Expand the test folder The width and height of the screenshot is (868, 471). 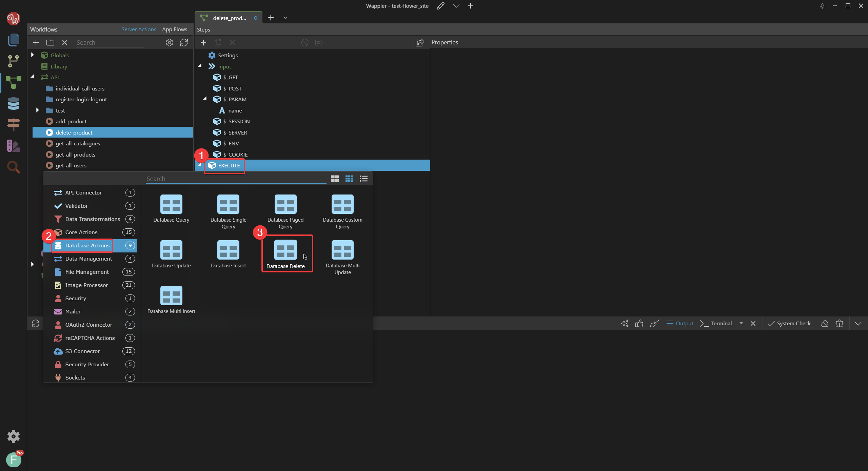point(38,110)
